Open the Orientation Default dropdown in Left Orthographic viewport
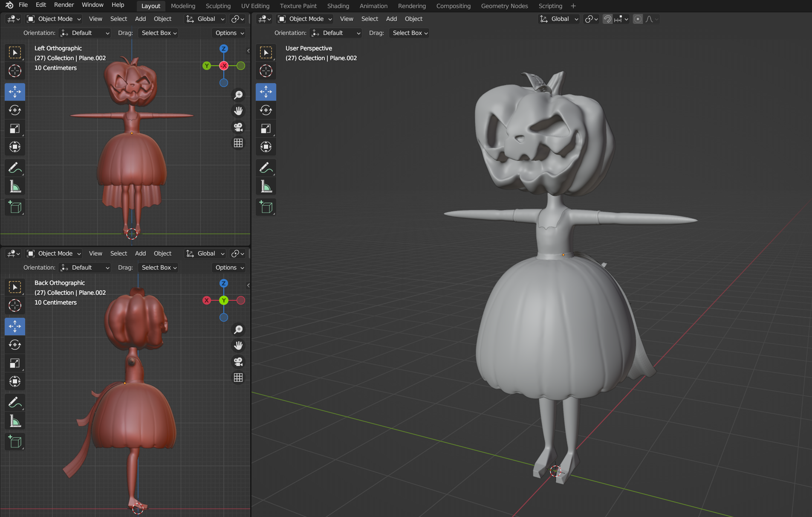This screenshot has width=812, height=517. [85, 33]
